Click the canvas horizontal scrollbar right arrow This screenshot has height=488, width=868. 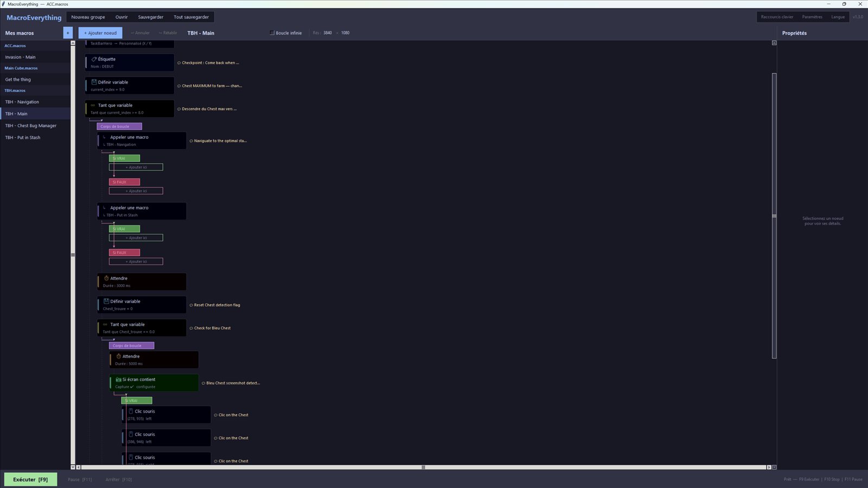pyautogui.click(x=769, y=467)
